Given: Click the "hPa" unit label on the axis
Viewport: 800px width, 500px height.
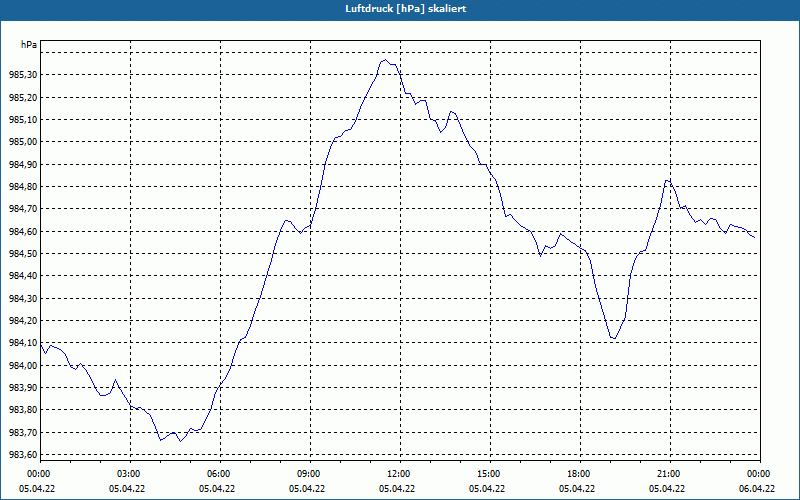Looking at the screenshot, I should (29, 45).
